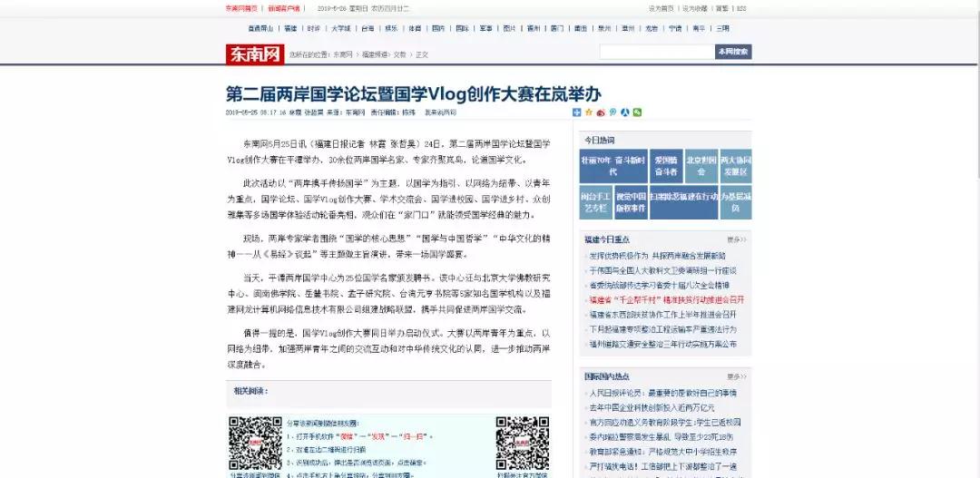Screen dimensions: 980x478
Task: Share article via green WeChat icon
Action: click(x=637, y=112)
